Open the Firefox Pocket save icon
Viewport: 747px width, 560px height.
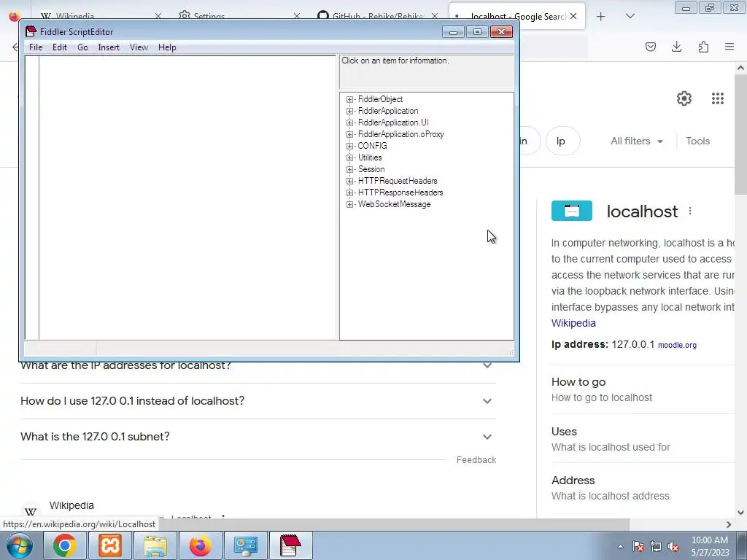[650, 47]
